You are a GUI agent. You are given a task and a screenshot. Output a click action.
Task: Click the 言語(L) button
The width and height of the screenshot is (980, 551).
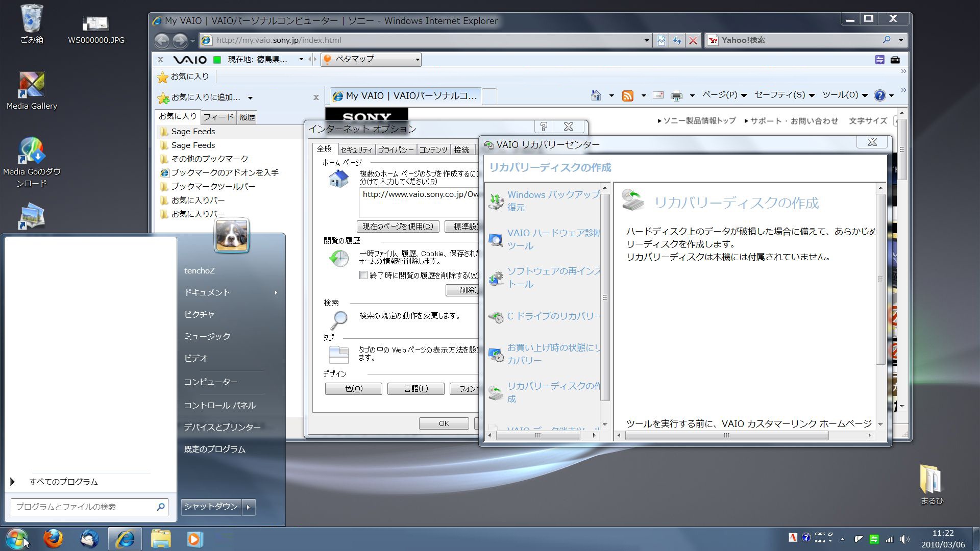(416, 389)
